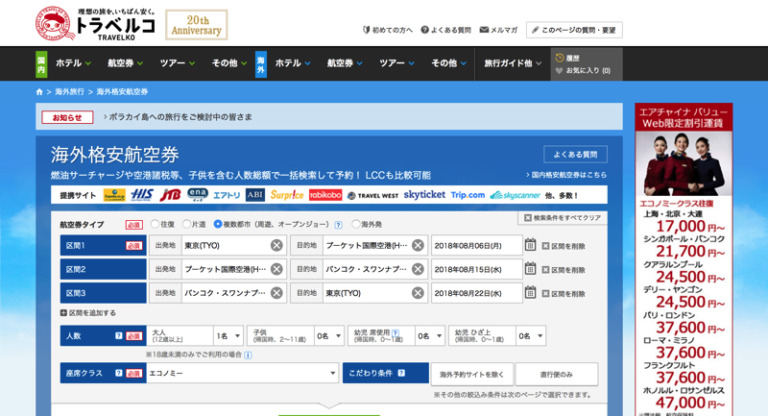This screenshot has height=416, width=768.
Task: Clear the 区間1 destination プーケット field
Action: click(x=418, y=245)
